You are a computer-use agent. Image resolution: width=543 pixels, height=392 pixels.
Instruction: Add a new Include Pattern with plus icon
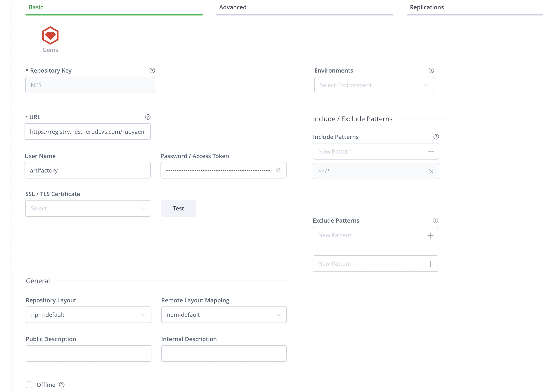point(431,151)
